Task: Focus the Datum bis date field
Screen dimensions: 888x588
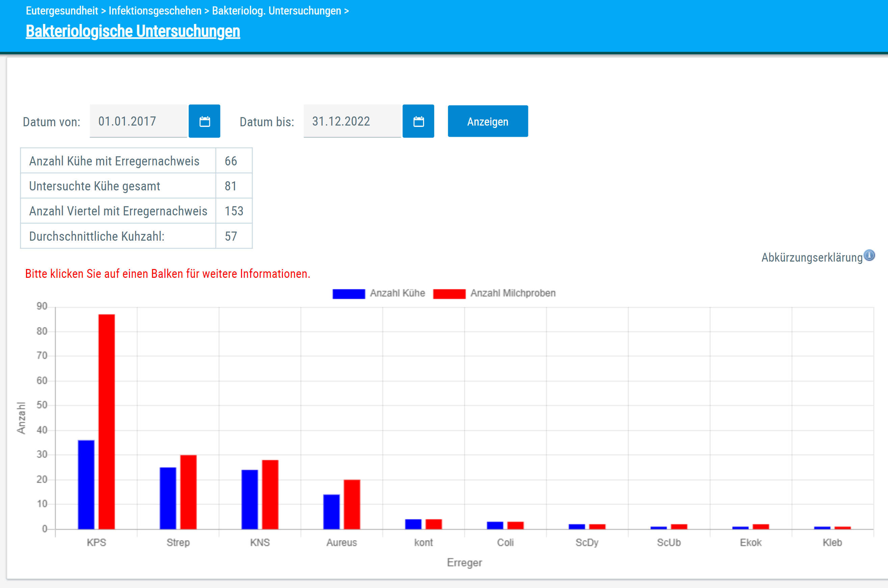Action: click(x=352, y=121)
